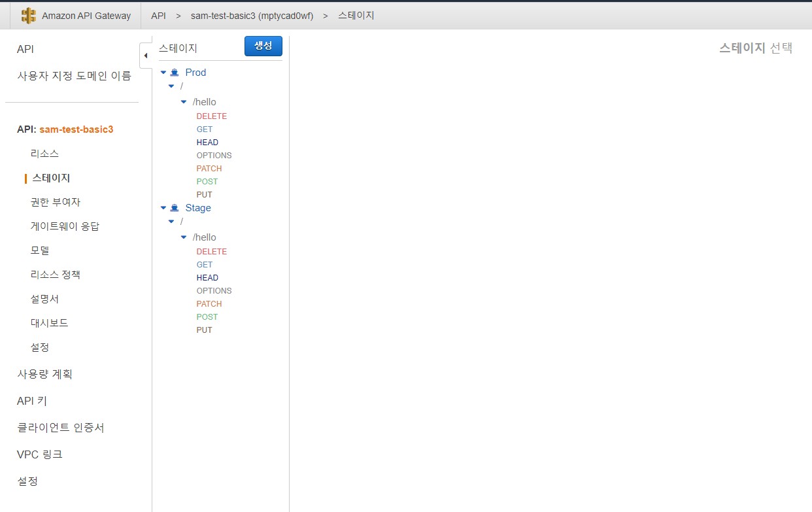Select the Prod stage

(195, 73)
